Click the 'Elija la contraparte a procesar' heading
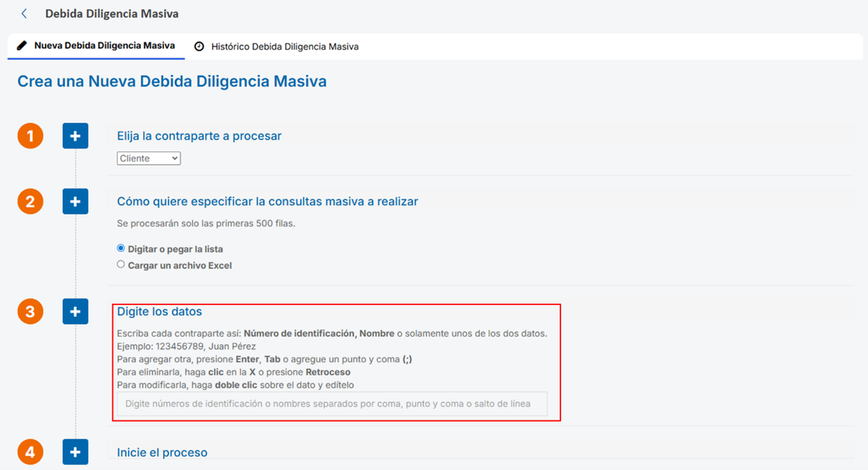The width and height of the screenshot is (868, 470). pos(199,136)
